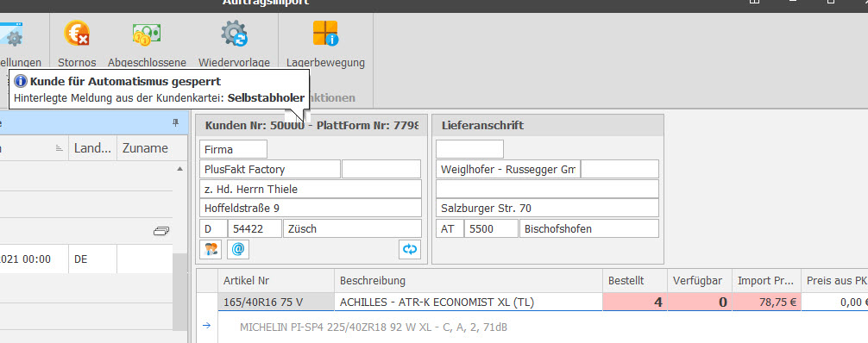
Task: Click the left list vertical scrollbar thumb
Action: [x=180, y=291]
